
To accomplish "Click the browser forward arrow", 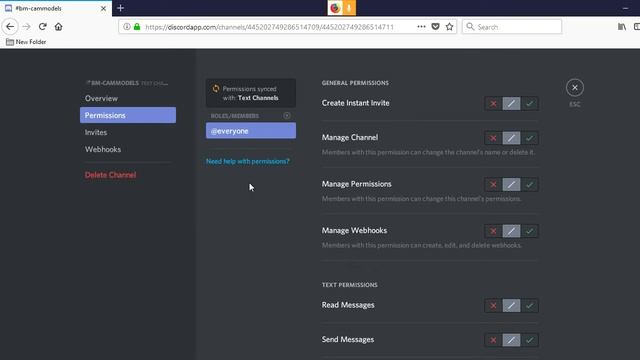I will pyautogui.click(x=27, y=27).
